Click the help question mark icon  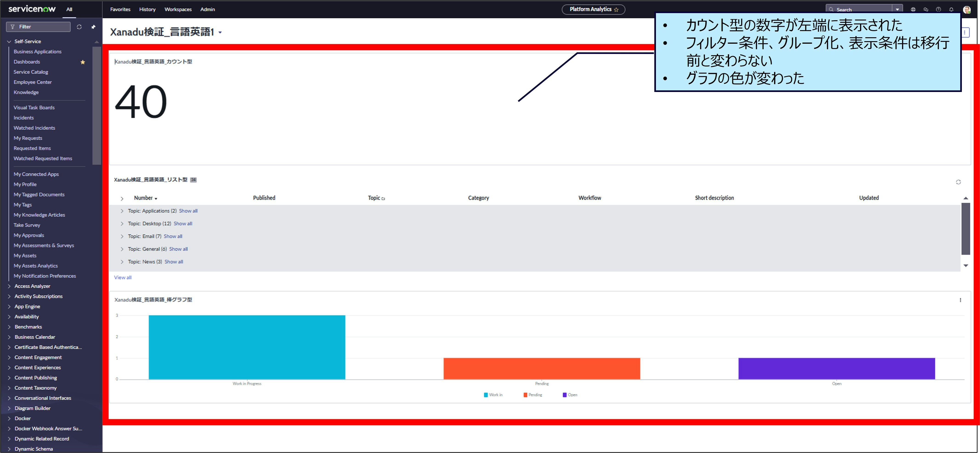coord(939,9)
